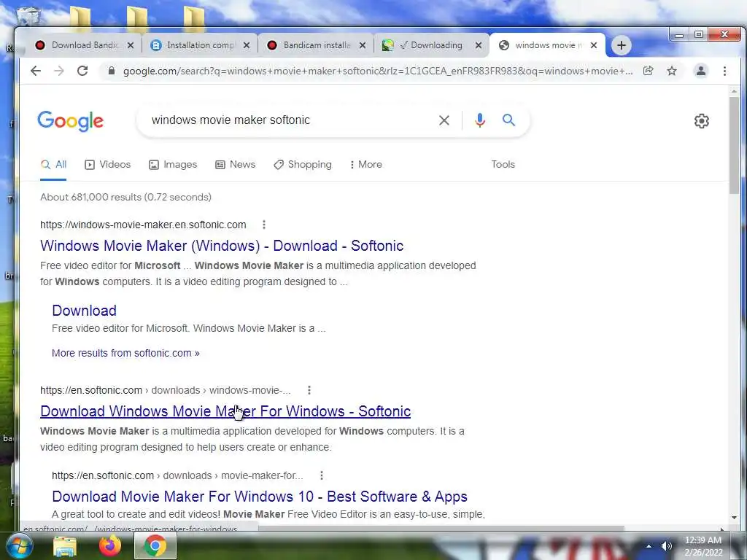The width and height of the screenshot is (747, 560).
Task: Click the scrollbar down arrow
Action: pyautogui.click(x=734, y=518)
